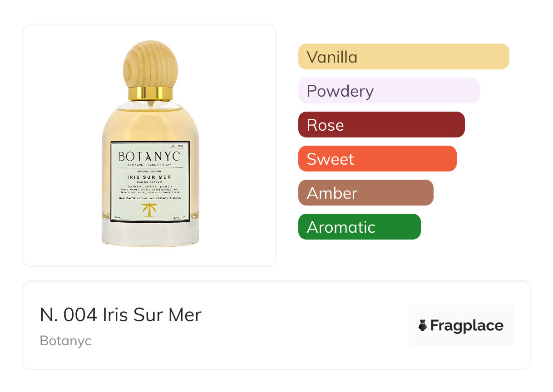
Task: Click IRIS SUR MER text on label
Action: 149,177
